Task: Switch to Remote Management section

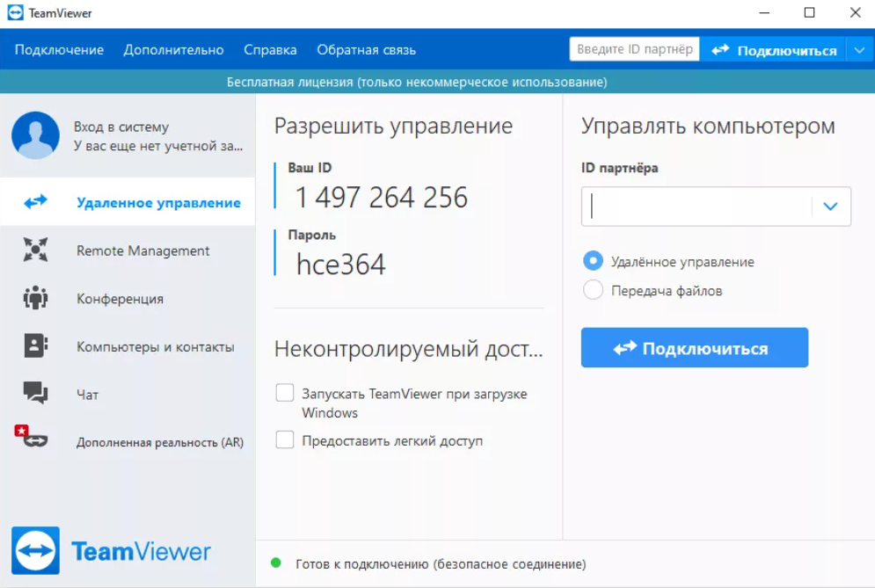Action: 128,250
